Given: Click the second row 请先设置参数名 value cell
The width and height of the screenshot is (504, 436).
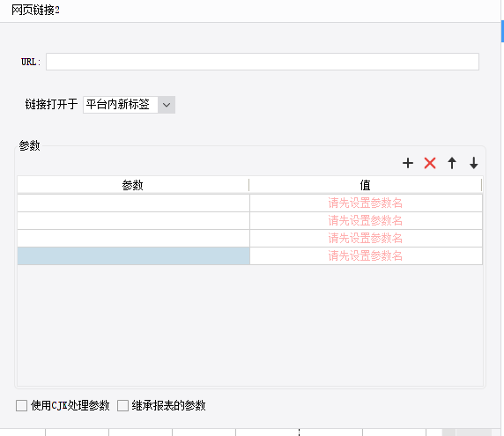Looking at the screenshot, I should [366, 221].
